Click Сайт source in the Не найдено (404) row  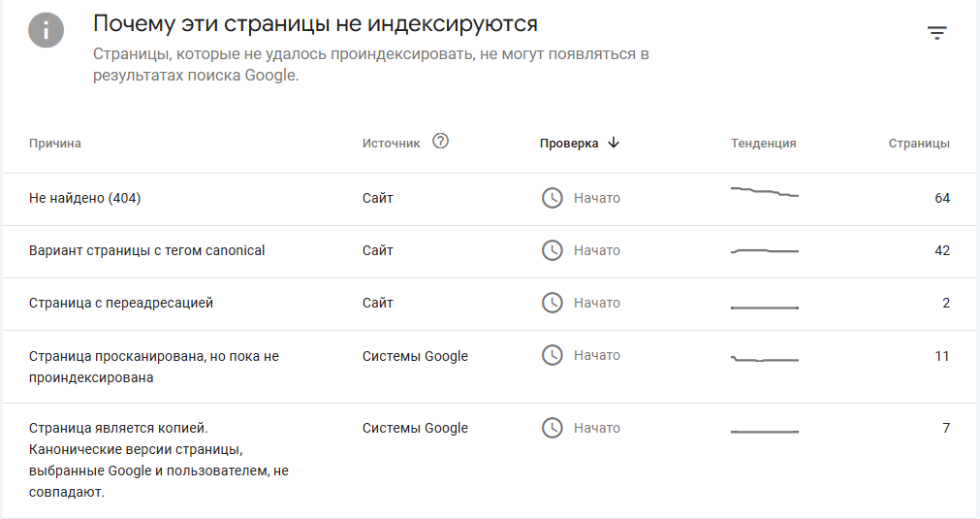pyautogui.click(x=377, y=198)
